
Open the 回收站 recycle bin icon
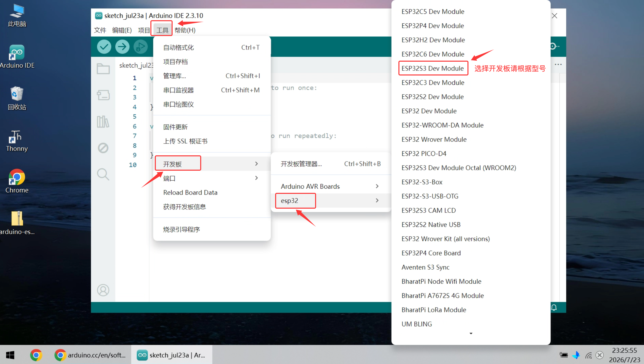coord(17,98)
